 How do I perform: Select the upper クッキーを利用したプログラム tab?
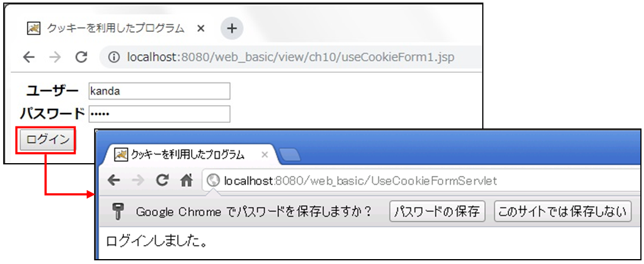click(116, 28)
